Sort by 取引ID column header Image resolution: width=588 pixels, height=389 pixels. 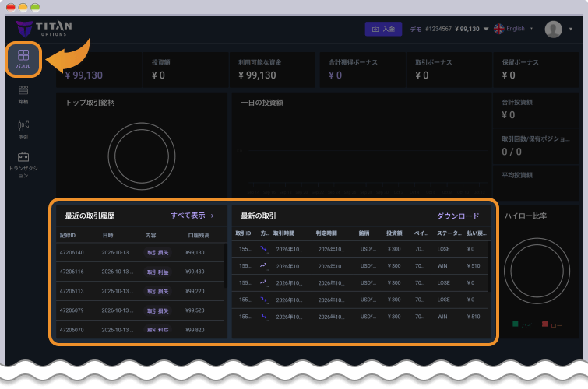click(243, 233)
